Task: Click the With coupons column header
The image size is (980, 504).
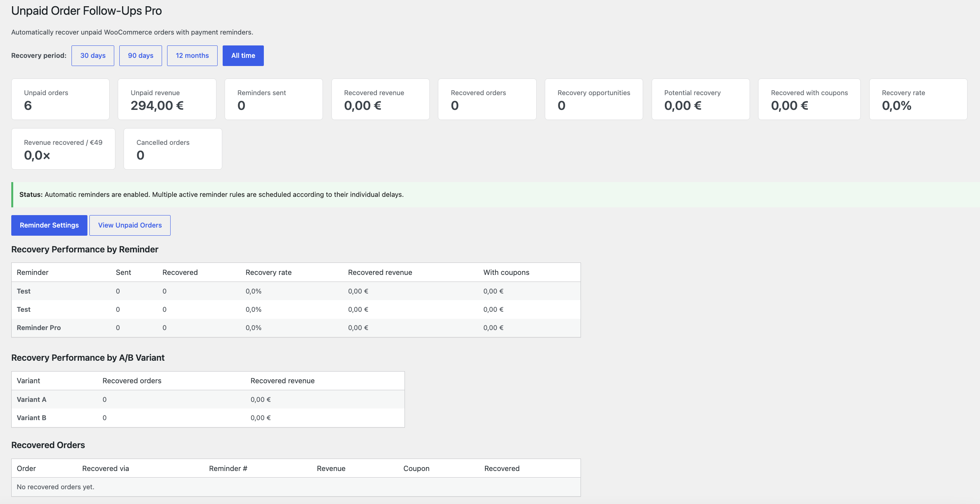Action: (x=506, y=273)
